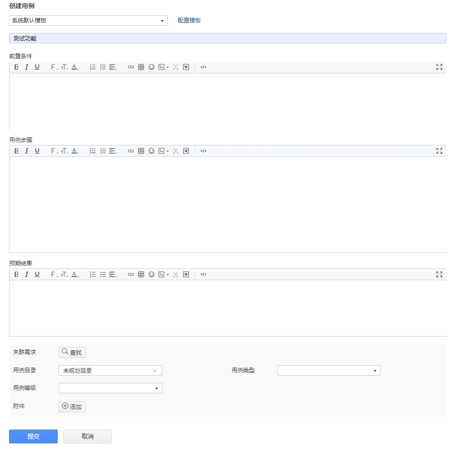The width and height of the screenshot is (476, 451).
Task: Open font size dropdown in 前置条件 toolbar
Action: coord(65,67)
